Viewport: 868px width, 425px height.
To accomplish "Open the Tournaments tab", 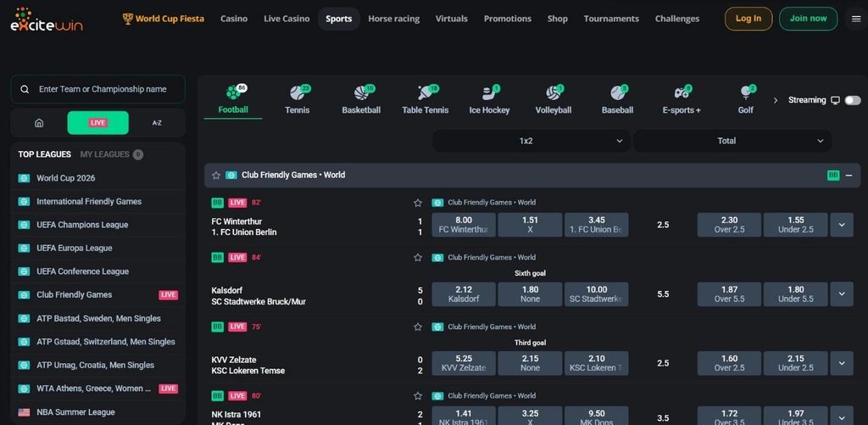I will point(611,19).
